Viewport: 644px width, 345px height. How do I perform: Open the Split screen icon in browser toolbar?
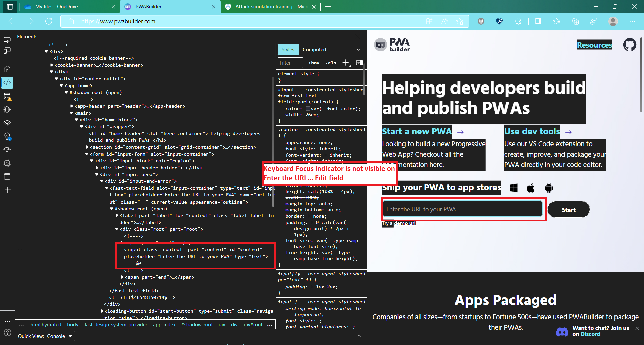coord(539,21)
